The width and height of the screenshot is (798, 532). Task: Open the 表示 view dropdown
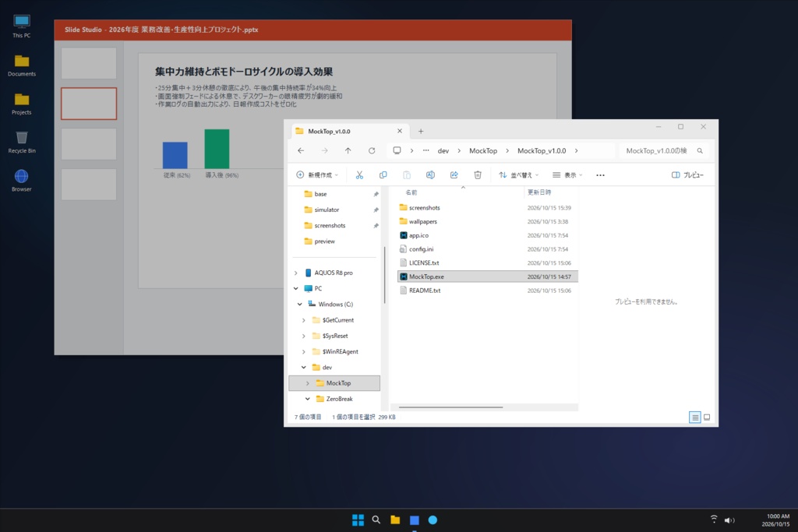coord(567,175)
